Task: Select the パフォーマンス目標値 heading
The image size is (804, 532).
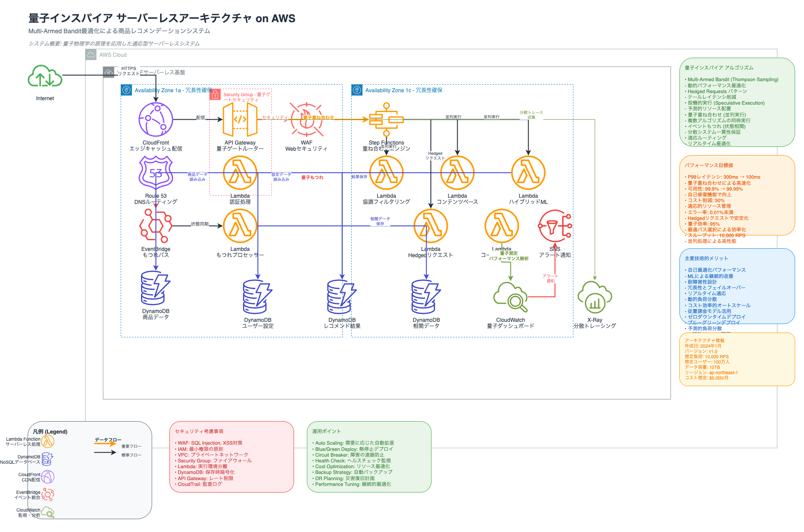Action: click(x=709, y=165)
